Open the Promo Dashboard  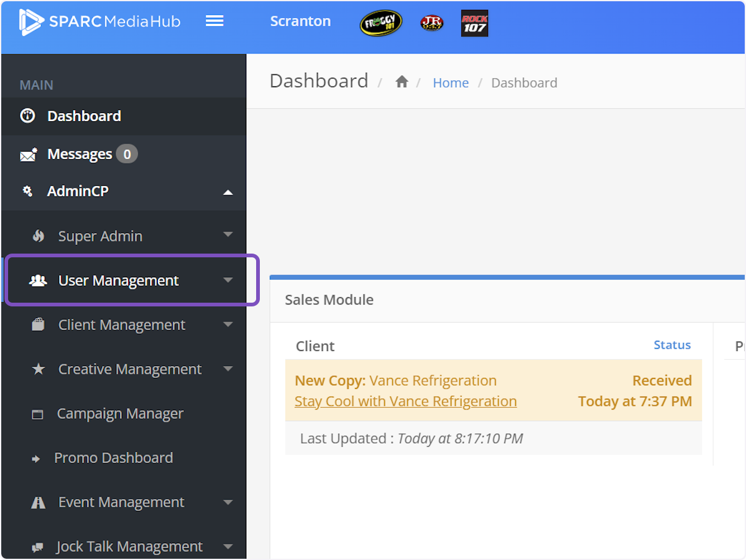coord(115,457)
